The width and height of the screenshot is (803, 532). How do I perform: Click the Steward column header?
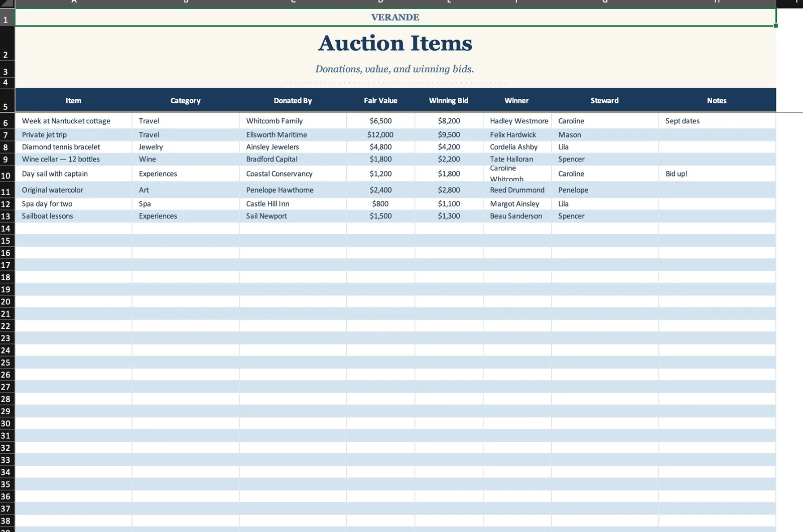(x=605, y=100)
